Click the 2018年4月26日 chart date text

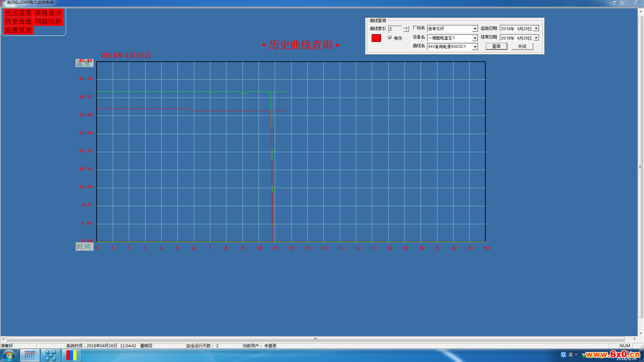tap(126, 55)
